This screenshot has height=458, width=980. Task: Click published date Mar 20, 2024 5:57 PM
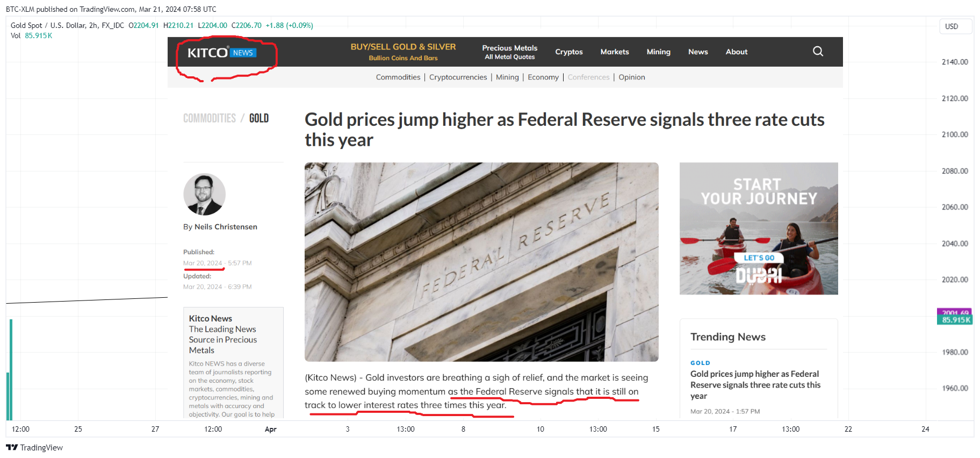[218, 263]
